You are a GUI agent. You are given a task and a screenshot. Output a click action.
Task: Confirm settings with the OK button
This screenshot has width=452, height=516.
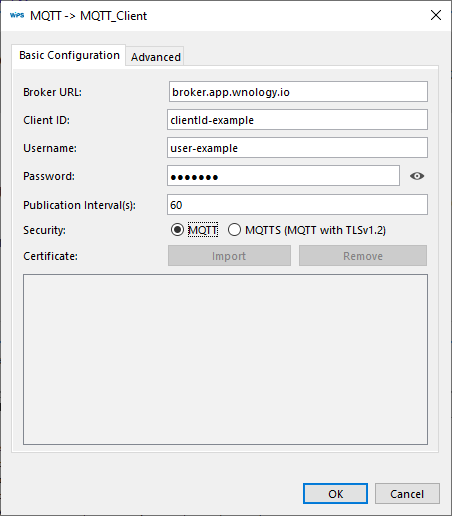[x=335, y=494]
